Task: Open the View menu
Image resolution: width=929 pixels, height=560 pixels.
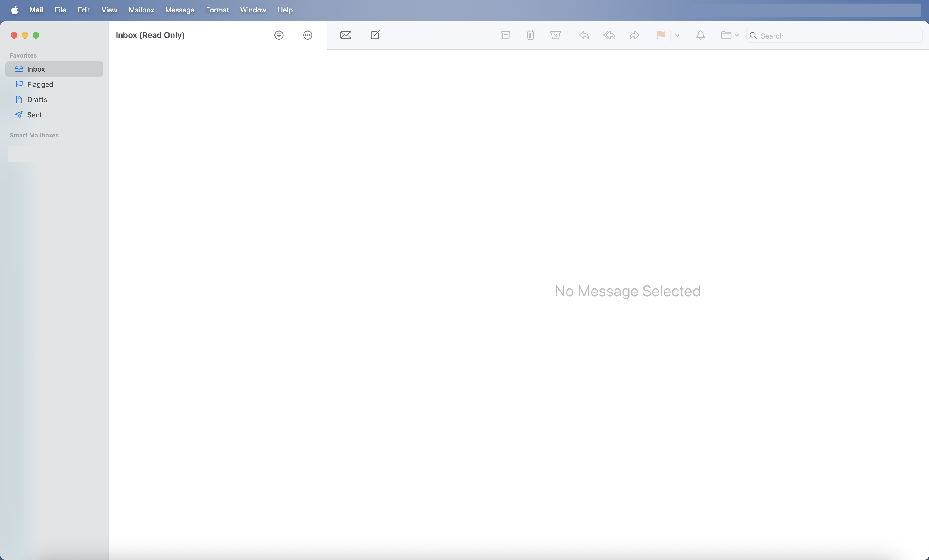Action: click(x=109, y=10)
